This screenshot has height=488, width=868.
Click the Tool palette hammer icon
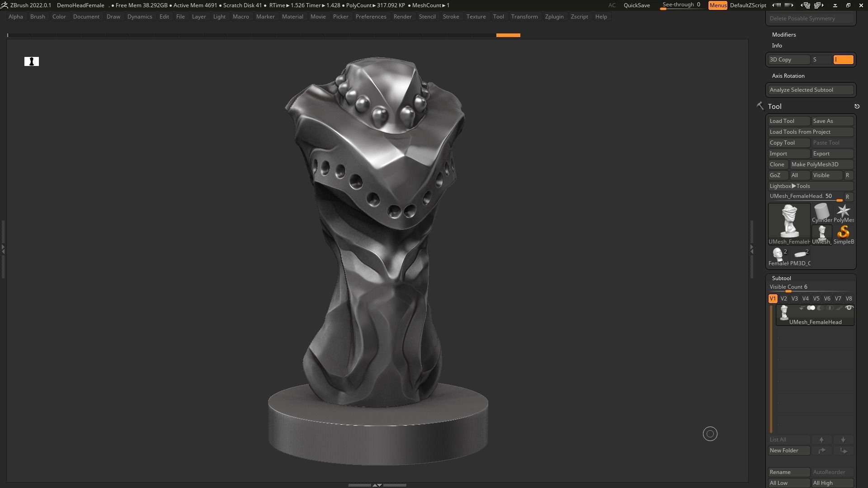tap(760, 106)
